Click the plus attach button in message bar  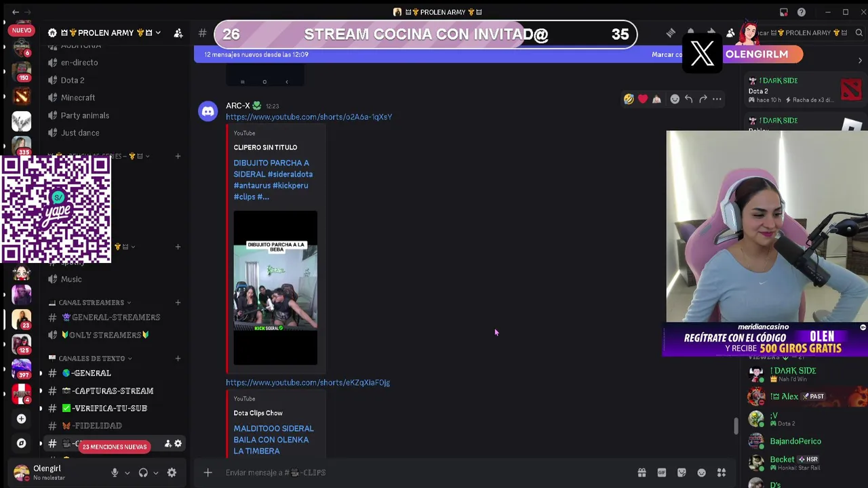tap(208, 472)
